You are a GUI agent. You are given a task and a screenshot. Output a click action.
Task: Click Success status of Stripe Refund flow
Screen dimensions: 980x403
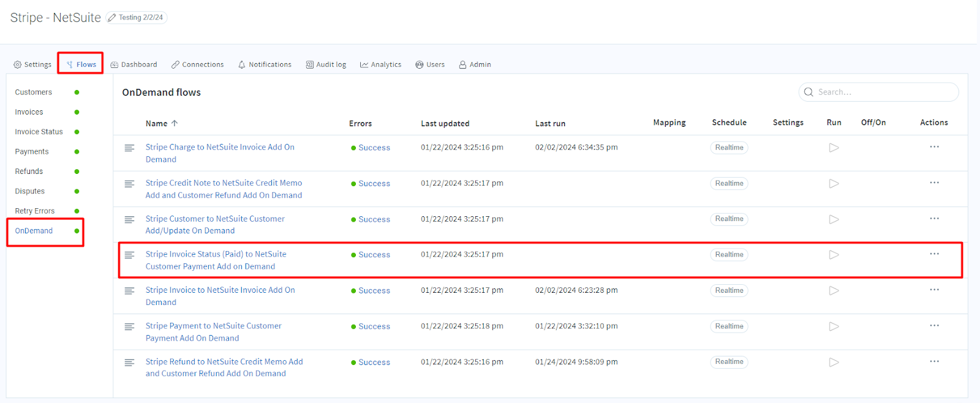point(371,363)
